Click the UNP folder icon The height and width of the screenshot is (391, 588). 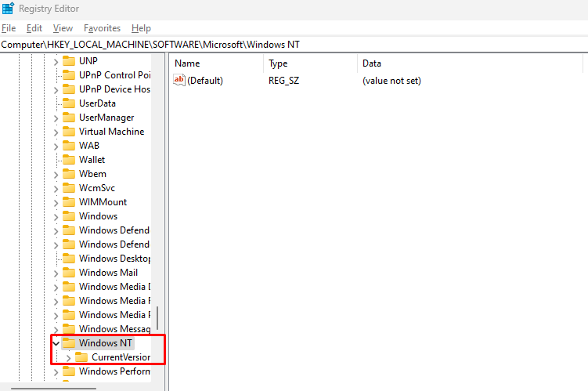point(69,61)
